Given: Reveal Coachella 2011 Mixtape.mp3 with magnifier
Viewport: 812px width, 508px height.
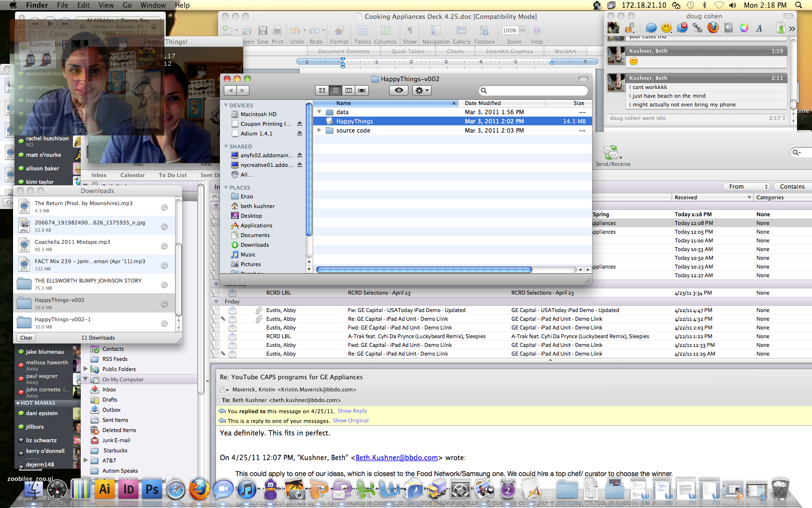Looking at the screenshot, I should tap(164, 246).
